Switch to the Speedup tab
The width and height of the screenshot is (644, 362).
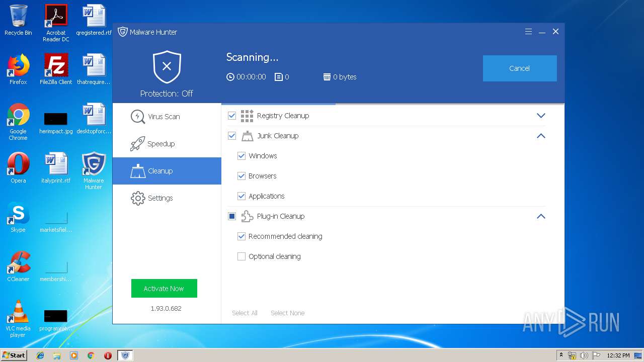pyautogui.click(x=167, y=144)
